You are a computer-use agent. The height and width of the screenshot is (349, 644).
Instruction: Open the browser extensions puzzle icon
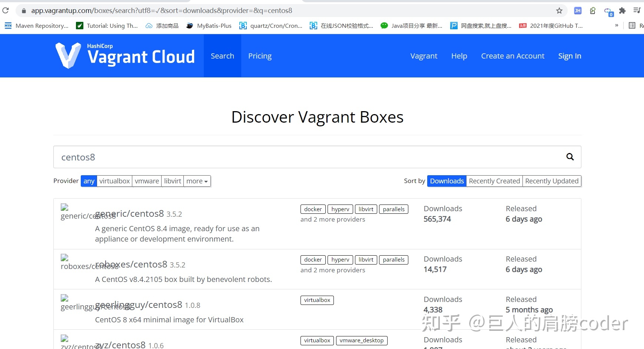pos(622,10)
